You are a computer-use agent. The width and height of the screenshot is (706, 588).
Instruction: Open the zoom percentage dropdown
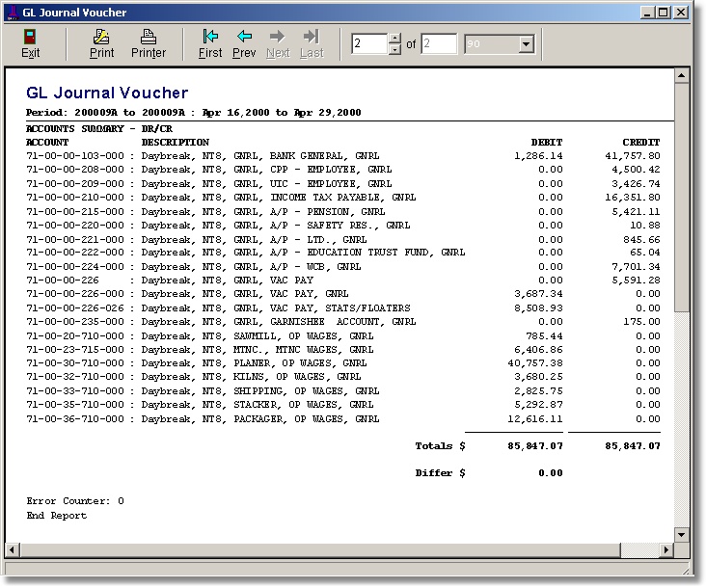[x=526, y=44]
